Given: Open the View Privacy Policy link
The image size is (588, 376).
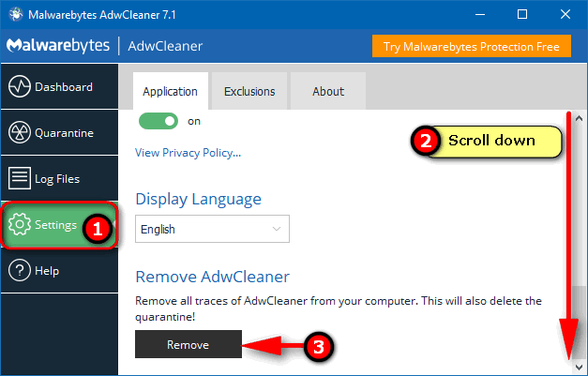Looking at the screenshot, I should pyautogui.click(x=188, y=153).
